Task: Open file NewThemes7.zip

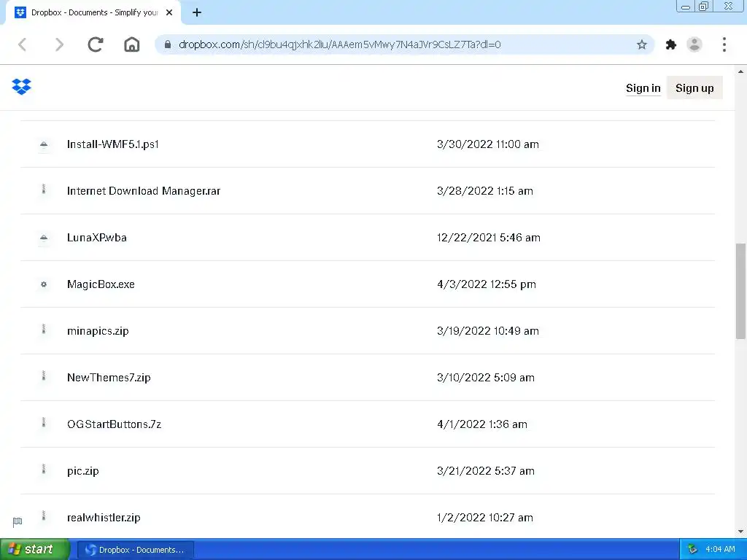Action: [109, 378]
